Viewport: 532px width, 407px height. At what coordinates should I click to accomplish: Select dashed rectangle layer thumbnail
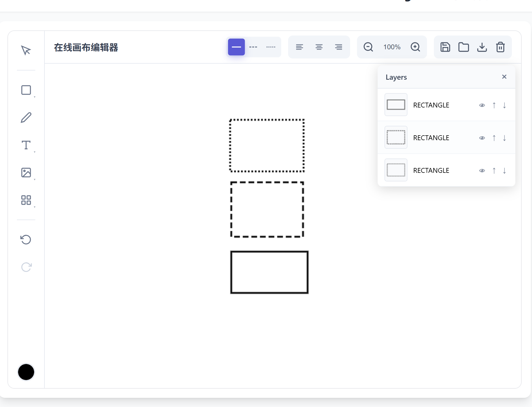[396, 137]
